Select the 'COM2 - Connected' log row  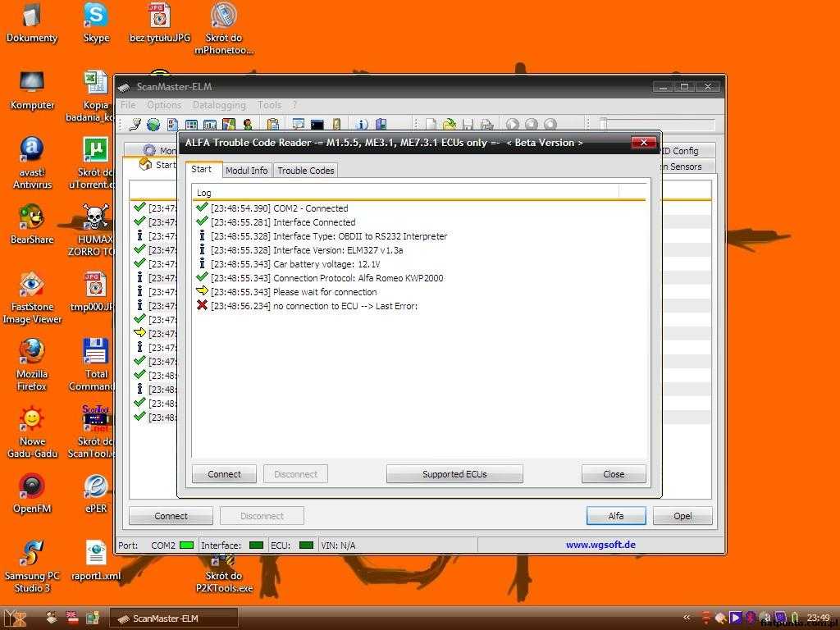pyautogui.click(x=420, y=208)
